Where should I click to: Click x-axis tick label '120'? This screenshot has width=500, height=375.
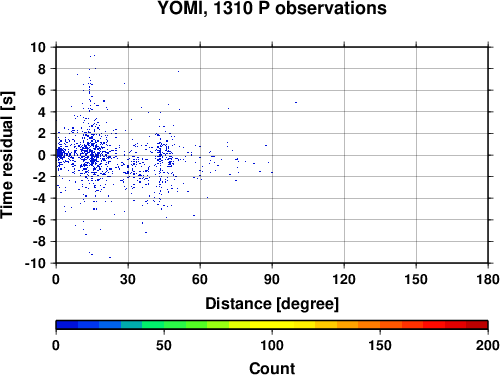[344, 279]
